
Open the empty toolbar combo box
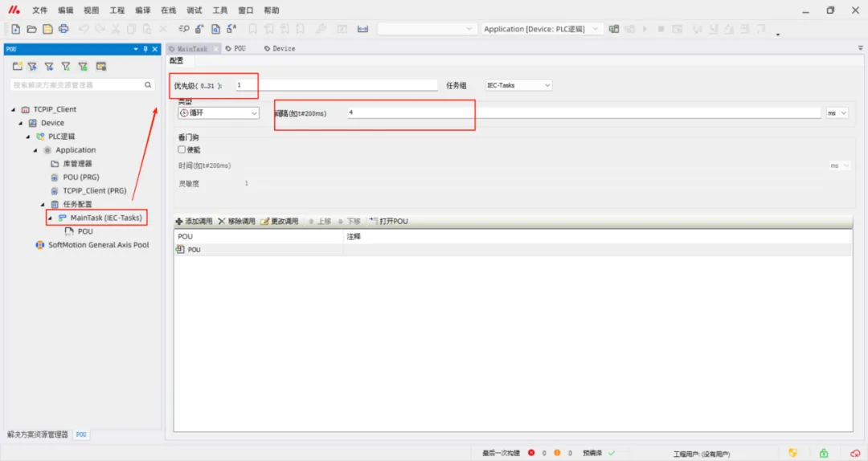pyautogui.click(x=426, y=29)
